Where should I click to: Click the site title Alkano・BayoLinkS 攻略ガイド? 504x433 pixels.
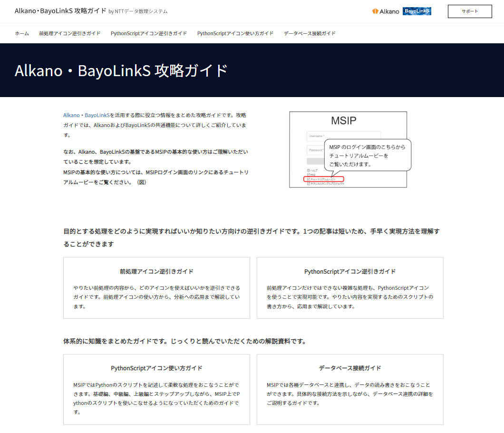(60, 11)
